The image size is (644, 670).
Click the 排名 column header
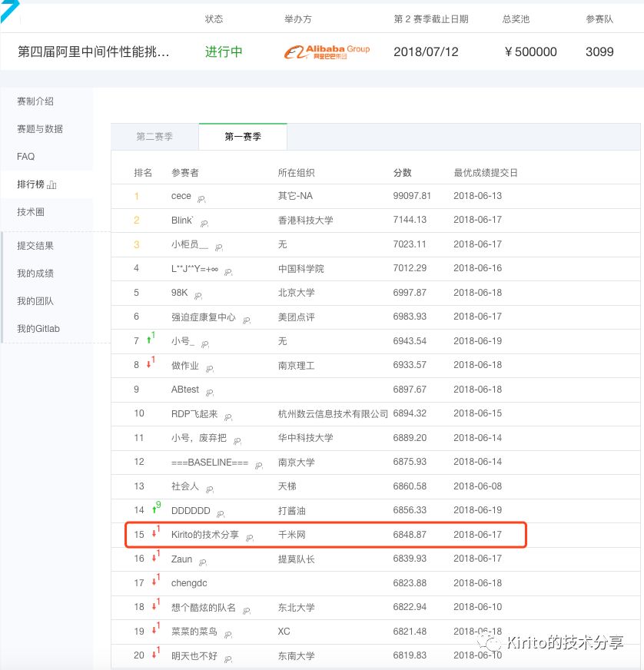pos(143,173)
